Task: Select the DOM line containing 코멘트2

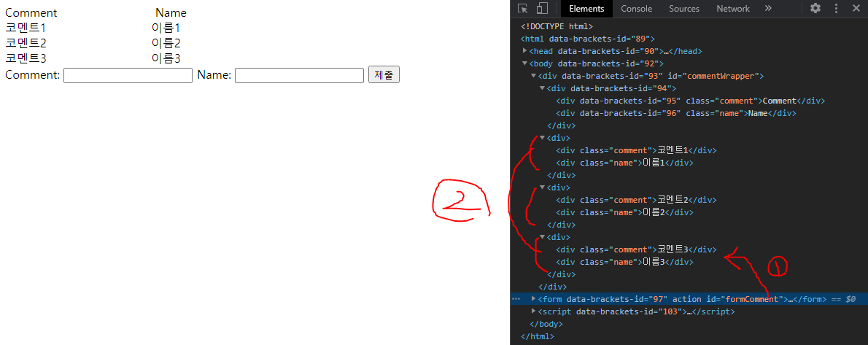Action: [636, 200]
